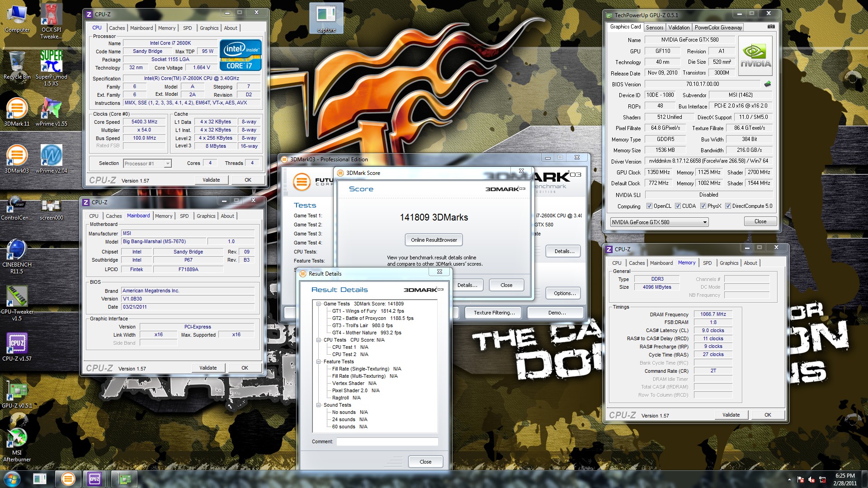The width and height of the screenshot is (868, 488).
Task: Launch the wPrime v1.55 desktop icon
Action: [51, 112]
